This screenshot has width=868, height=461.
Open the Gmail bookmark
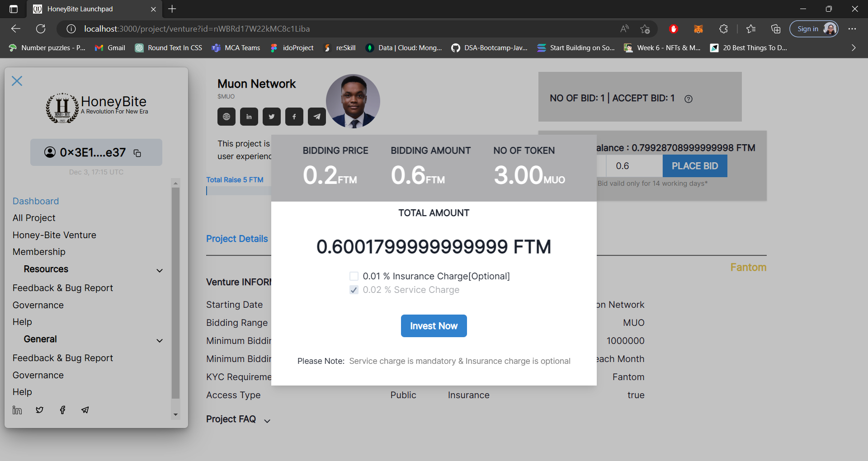[110, 48]
